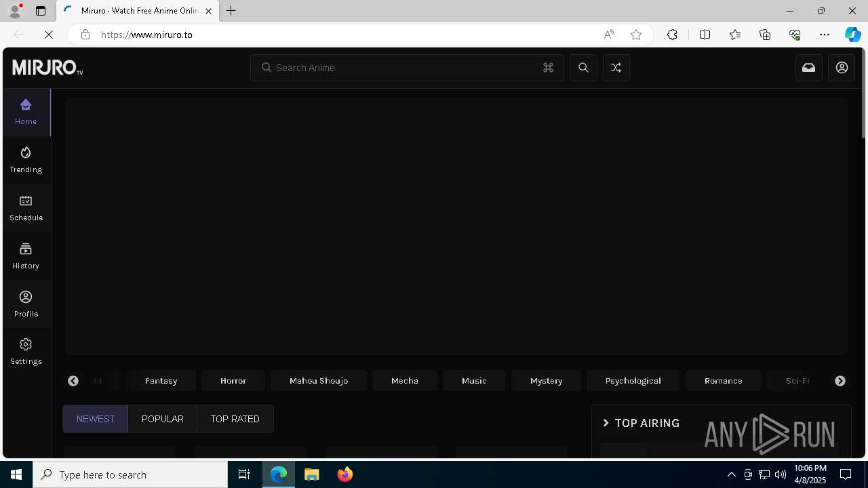Open watch History
The image size is (868, 488).
tap(26, 256)
